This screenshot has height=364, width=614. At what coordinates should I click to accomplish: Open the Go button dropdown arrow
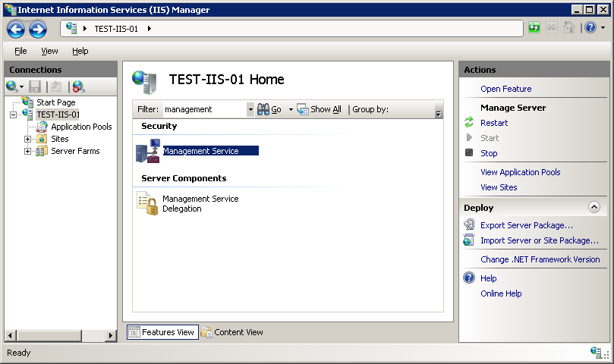click(x=291, y=110)
